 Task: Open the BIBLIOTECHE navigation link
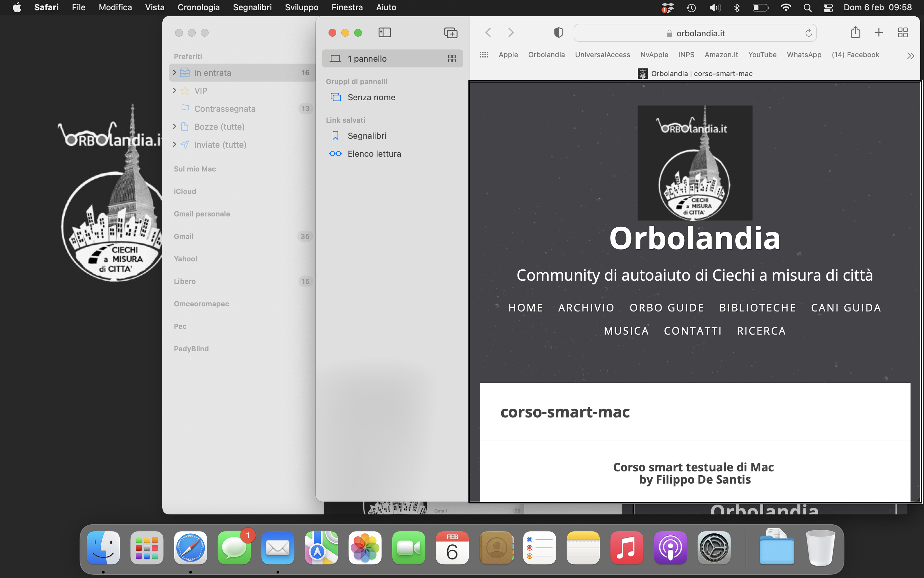pos(757,308)
